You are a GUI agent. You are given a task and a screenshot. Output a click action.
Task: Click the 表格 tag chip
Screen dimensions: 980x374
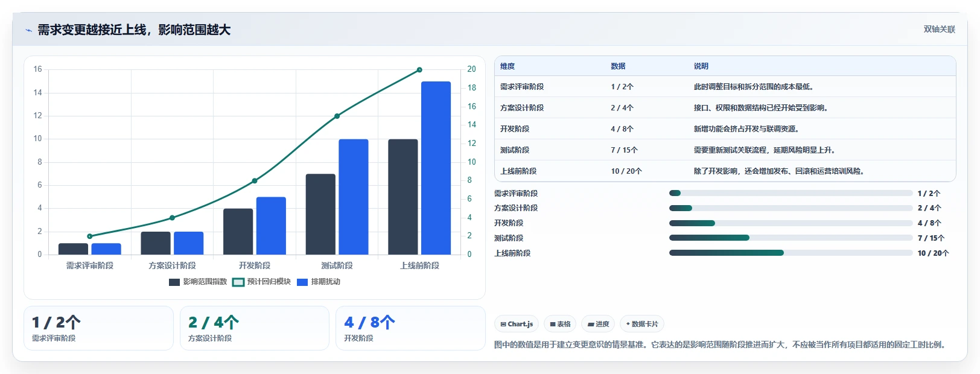pyautogui.click(x=560, y=324)
